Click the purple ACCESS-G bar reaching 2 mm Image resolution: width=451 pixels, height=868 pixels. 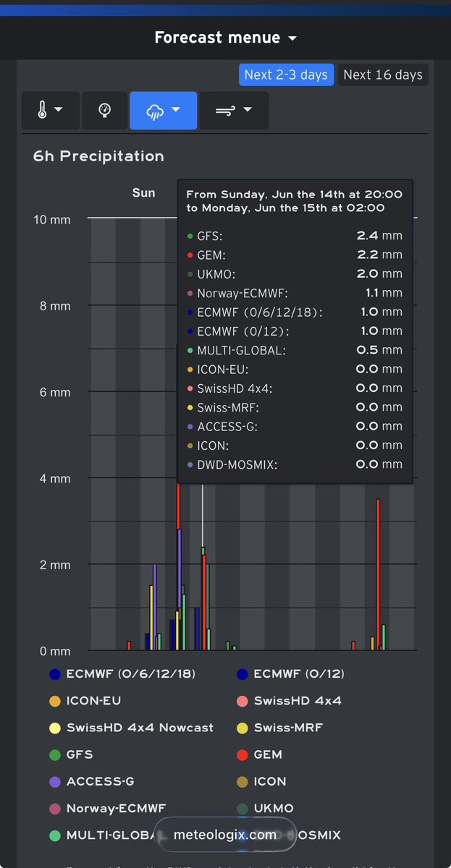tap(154, 607)
